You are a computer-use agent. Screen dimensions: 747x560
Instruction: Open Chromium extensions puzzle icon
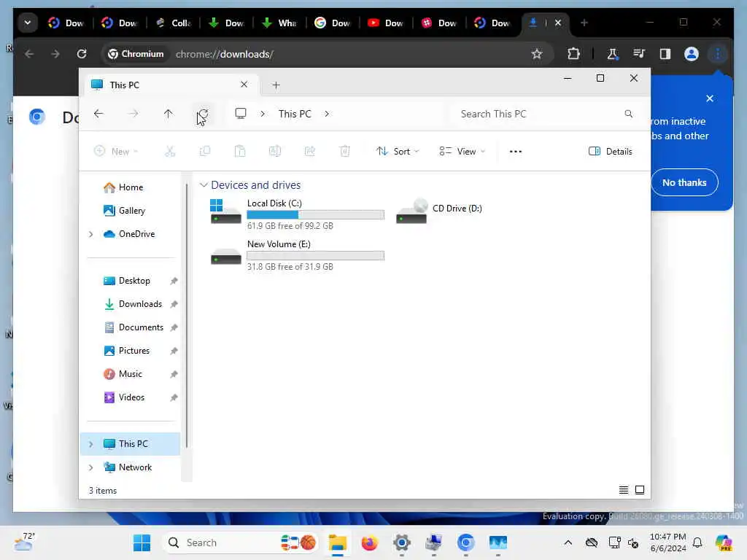(x=573, y=54)
